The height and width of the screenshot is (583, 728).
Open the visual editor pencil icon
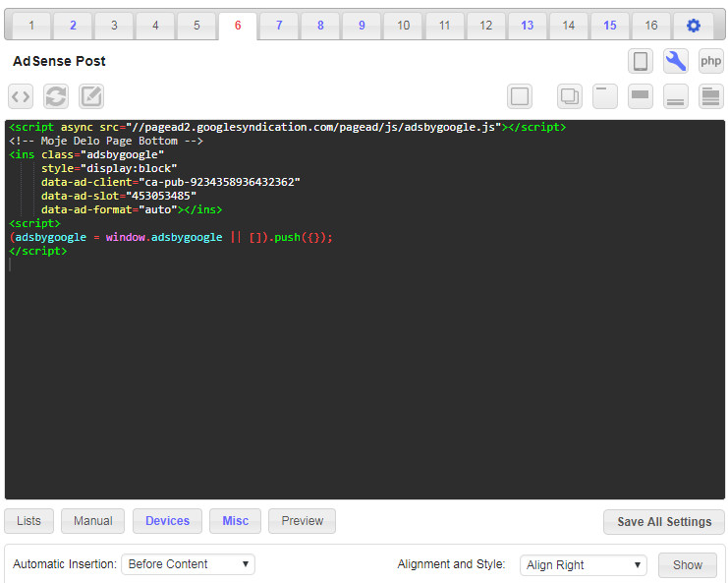(91, 96)
